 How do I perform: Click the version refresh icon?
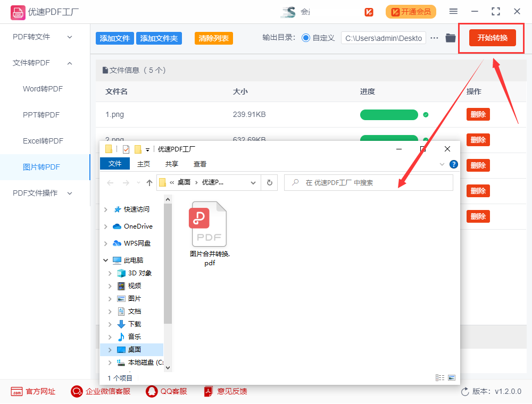tap(465, 392)
